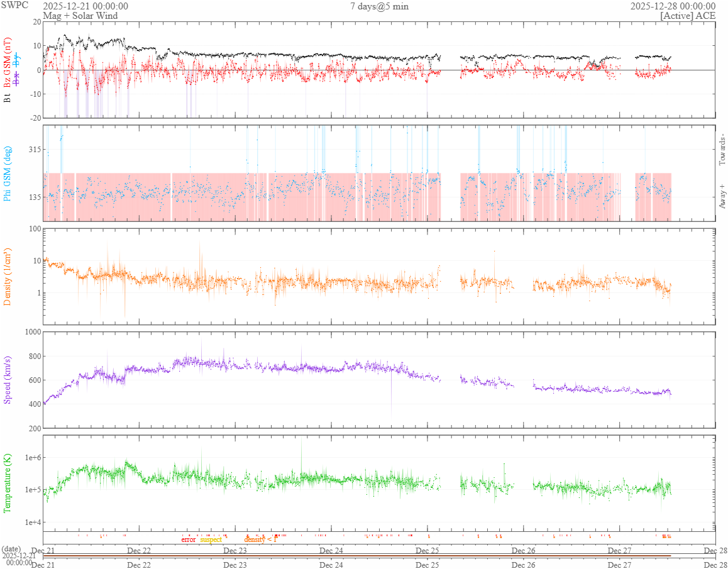The image size is (728, 569).
Task: Open the '7 days@5 min' time span selector
Action: click(378, 6)
